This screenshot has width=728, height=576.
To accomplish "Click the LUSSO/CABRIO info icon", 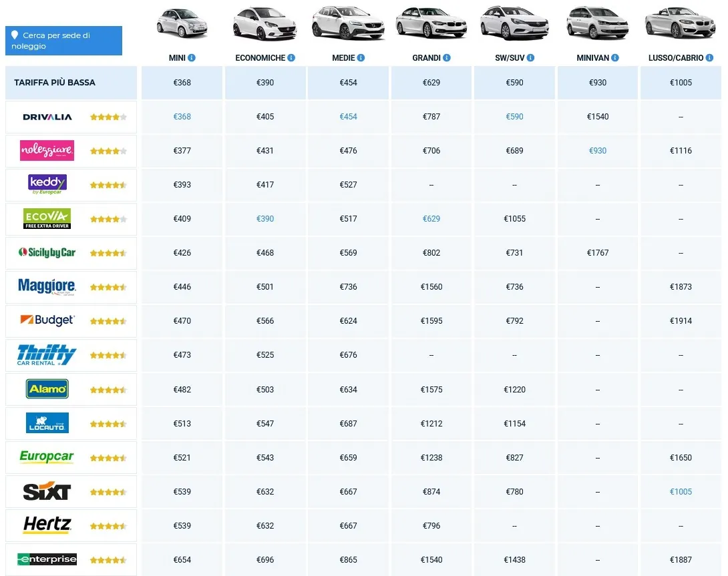I will [709, 58].
